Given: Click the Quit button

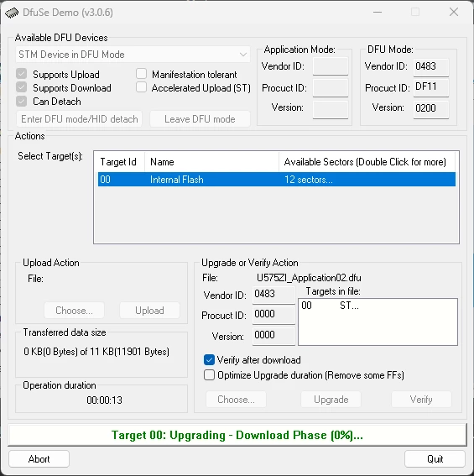Looking at the screenshot, I should pos(435,459).
